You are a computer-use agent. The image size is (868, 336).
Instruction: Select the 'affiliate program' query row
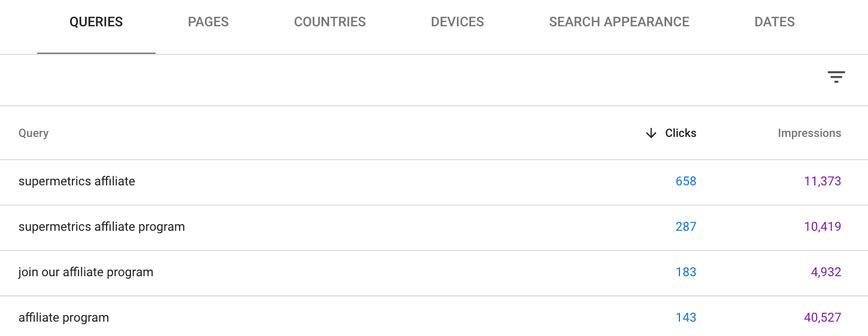click(434, 317)
